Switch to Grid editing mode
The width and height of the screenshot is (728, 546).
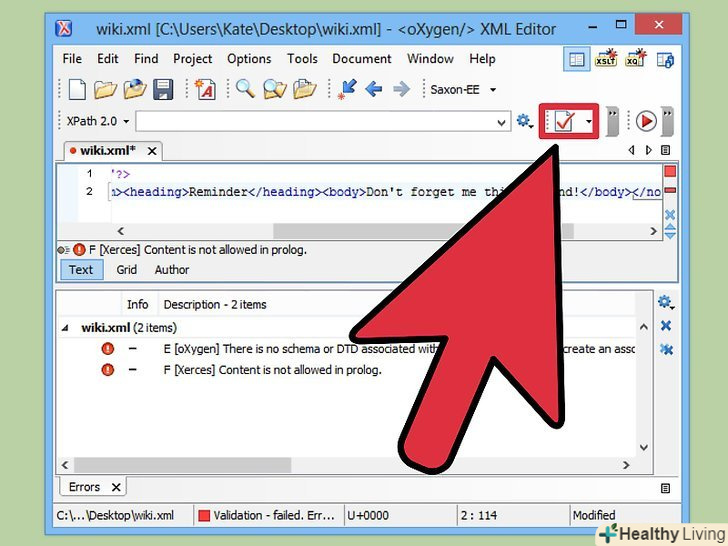[x=126, y=270]
